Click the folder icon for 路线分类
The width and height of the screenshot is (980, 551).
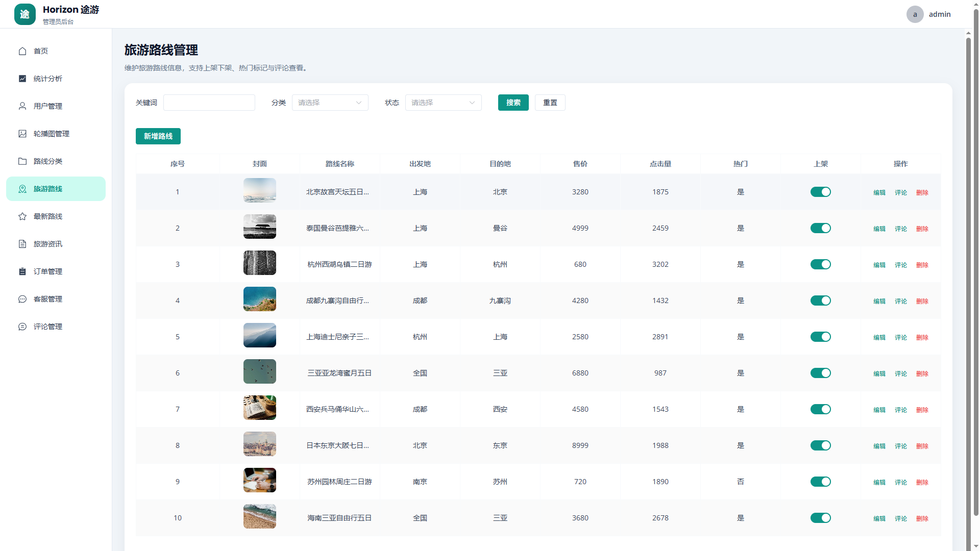coord(22,161)
